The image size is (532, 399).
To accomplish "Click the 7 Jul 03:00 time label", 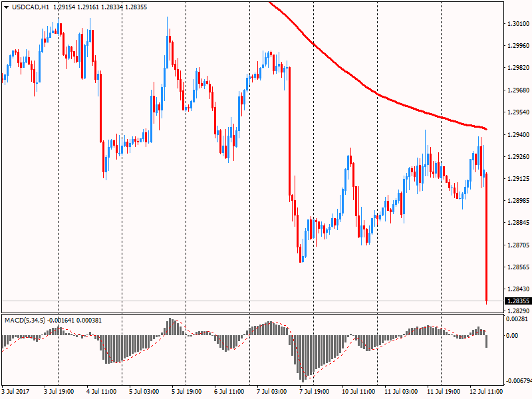I will tap(272, 392).
